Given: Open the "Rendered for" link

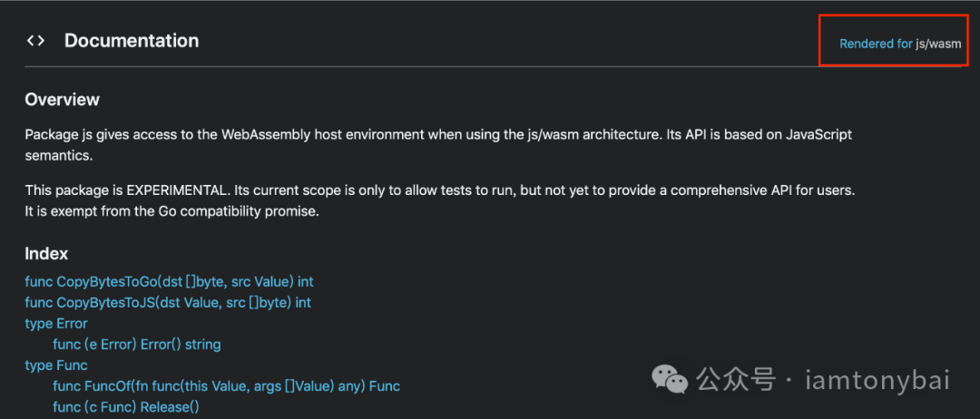Looking at the screenshot, I should click(x=876, y=44).
